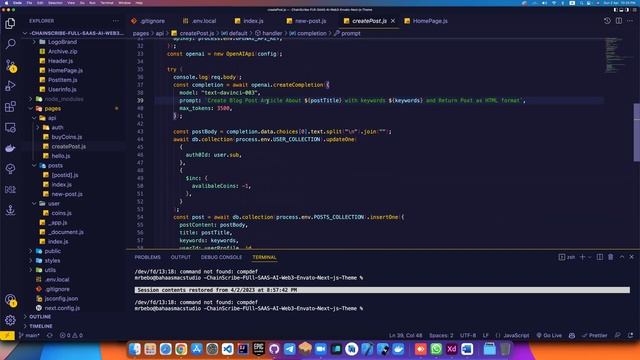The width and height of the screenshot is (640, 360).
Task: Expand the node_modules folder
Action: (x=31, y=99)
